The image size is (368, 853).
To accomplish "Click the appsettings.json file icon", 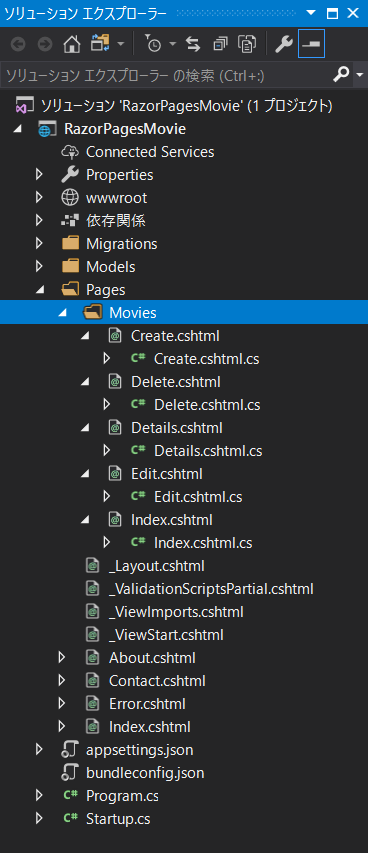I will tap(70, 750).
